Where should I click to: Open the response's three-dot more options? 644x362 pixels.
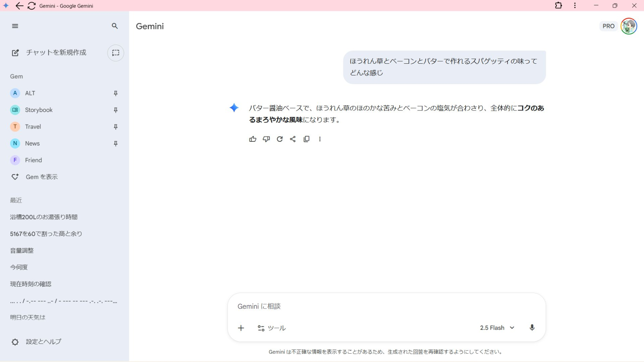pyautogui.click(x=320, y=139)
